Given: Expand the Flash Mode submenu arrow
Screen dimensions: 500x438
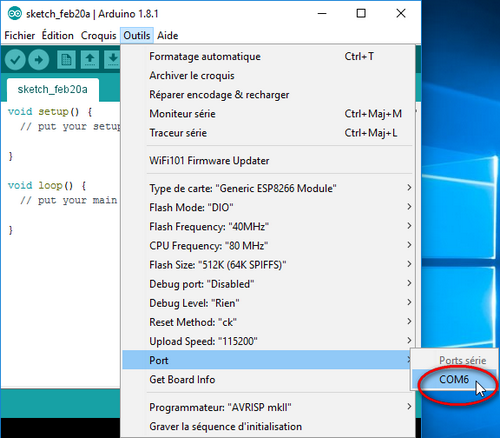Looking at the screenshot, I should 409,207.
